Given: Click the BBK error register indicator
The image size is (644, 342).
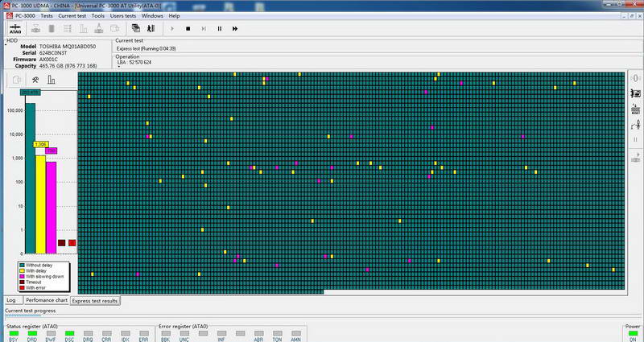Looking at the screenshot, I should tap(166, 333).
